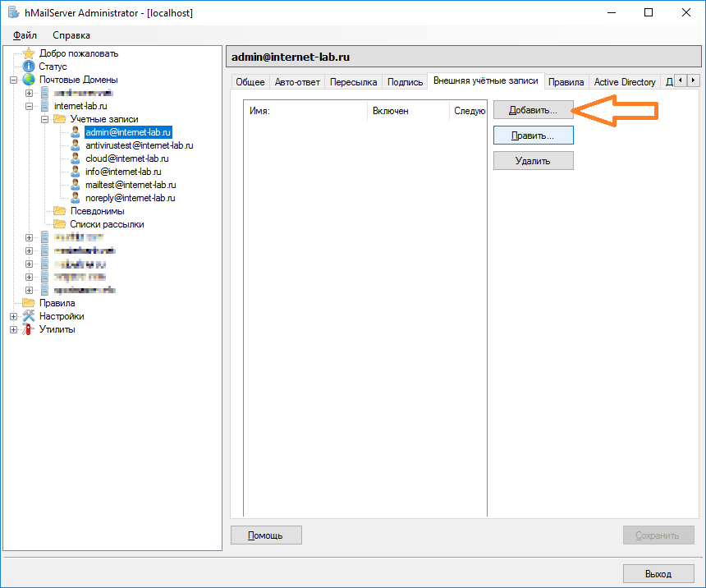The height and width of the screenshot is (588, 706).
Task: Open Списки рассылки in the tree
Action: pyautogui.click(x=107, y=224)
